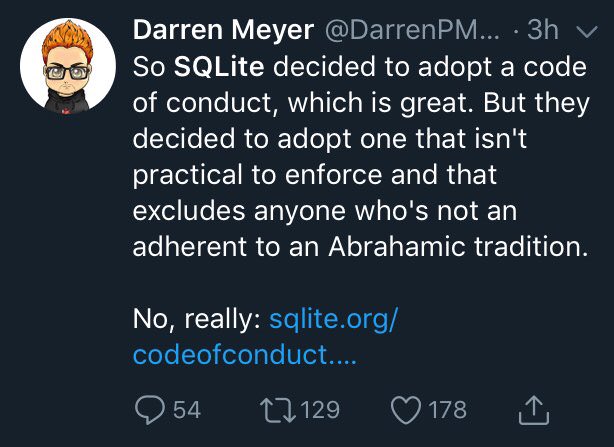Follow the sqlite.org/ link

click(x=334, y=319)
